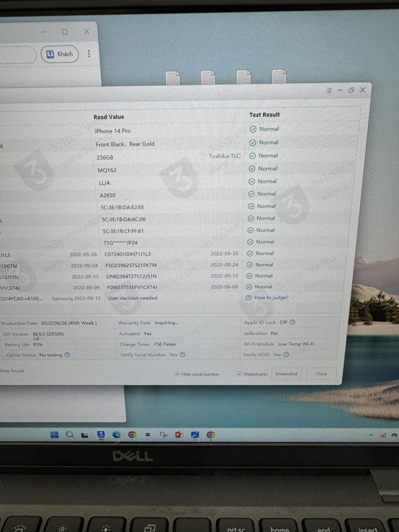Select the Toshiba TLC text
399x532 pixels.
pyautogui.click(x=224, y=156)
